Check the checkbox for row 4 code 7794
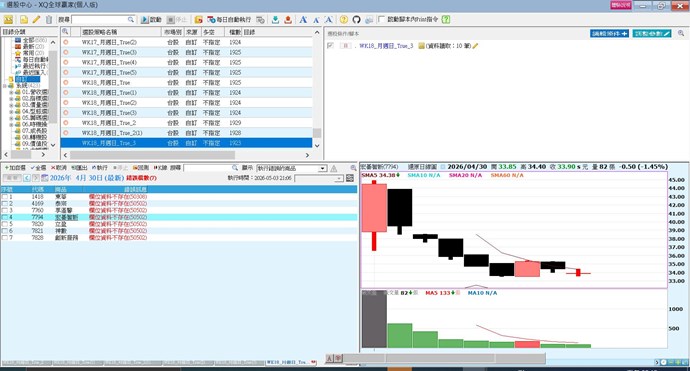Screen dimensions: 690x371 (x=5, y=217)
